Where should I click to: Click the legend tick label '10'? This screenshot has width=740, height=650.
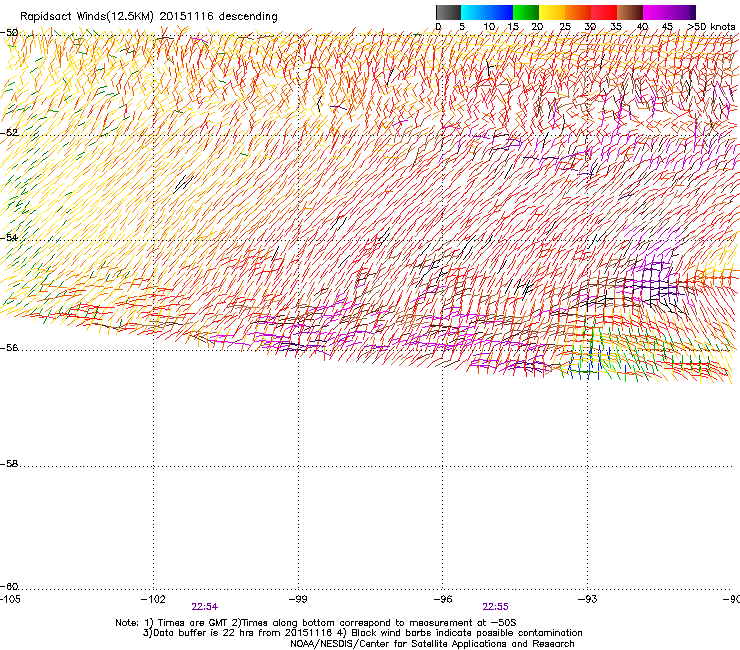pyautogui.click(x=489, y=27)
